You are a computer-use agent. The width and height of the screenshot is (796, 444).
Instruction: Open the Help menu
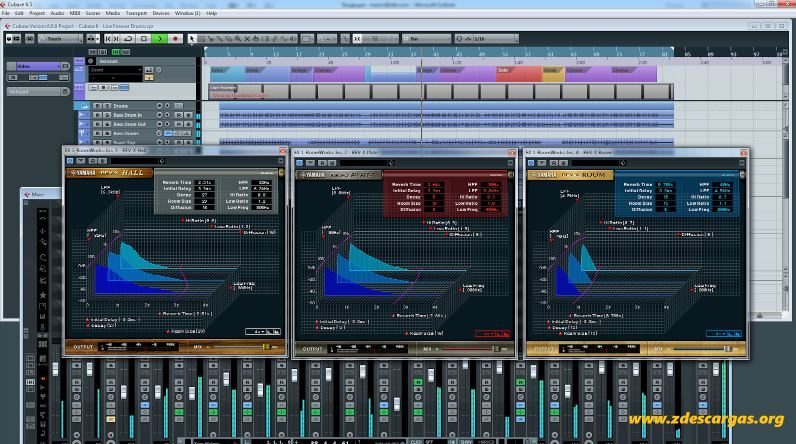[x=212, y=13]
